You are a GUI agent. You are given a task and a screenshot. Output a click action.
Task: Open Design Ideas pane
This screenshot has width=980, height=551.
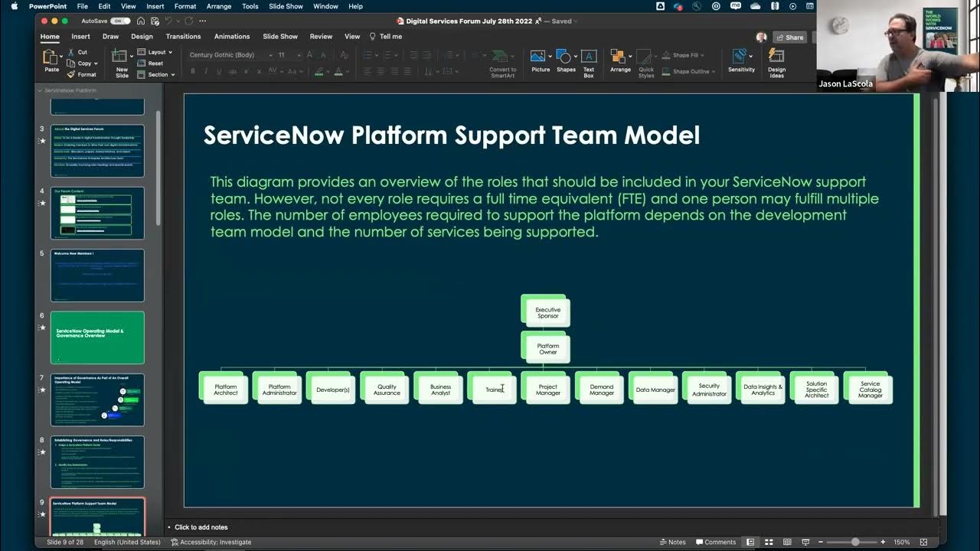776,64
